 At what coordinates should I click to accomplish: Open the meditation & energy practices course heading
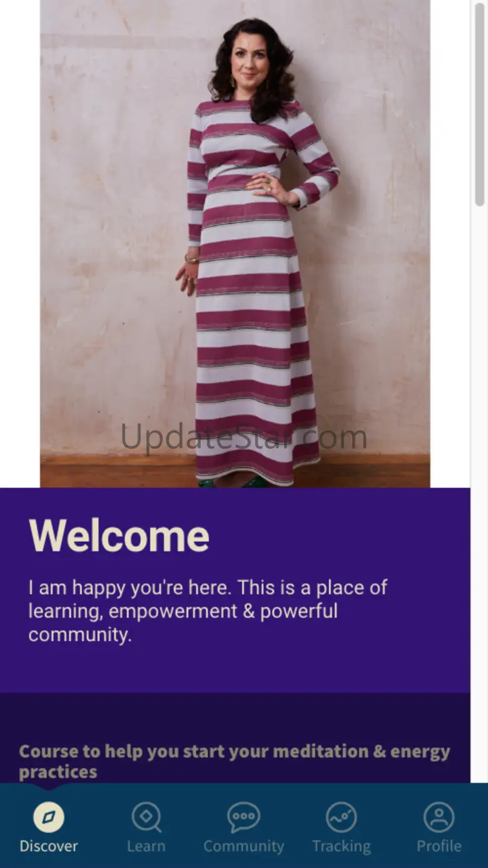(235, 761)
